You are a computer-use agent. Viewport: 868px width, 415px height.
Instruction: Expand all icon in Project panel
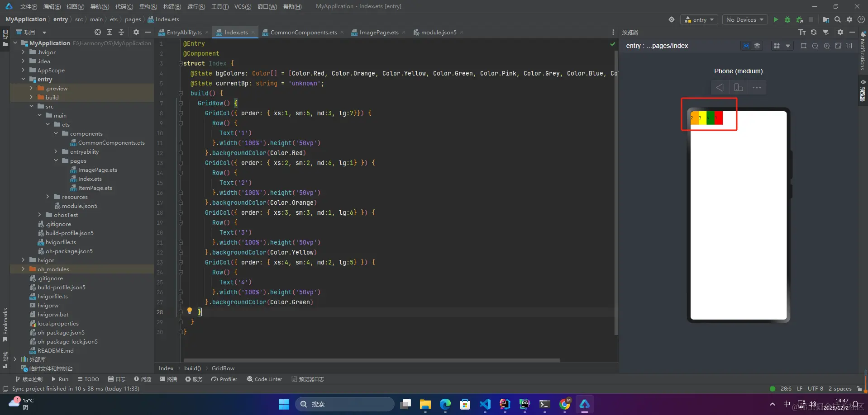click(110, 32)
